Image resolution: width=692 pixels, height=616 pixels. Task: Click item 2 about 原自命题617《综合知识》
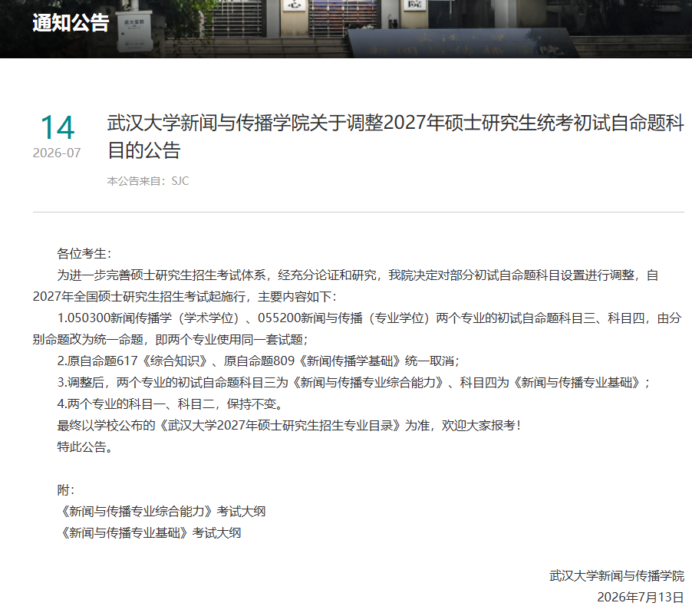(x=259, y=361)
